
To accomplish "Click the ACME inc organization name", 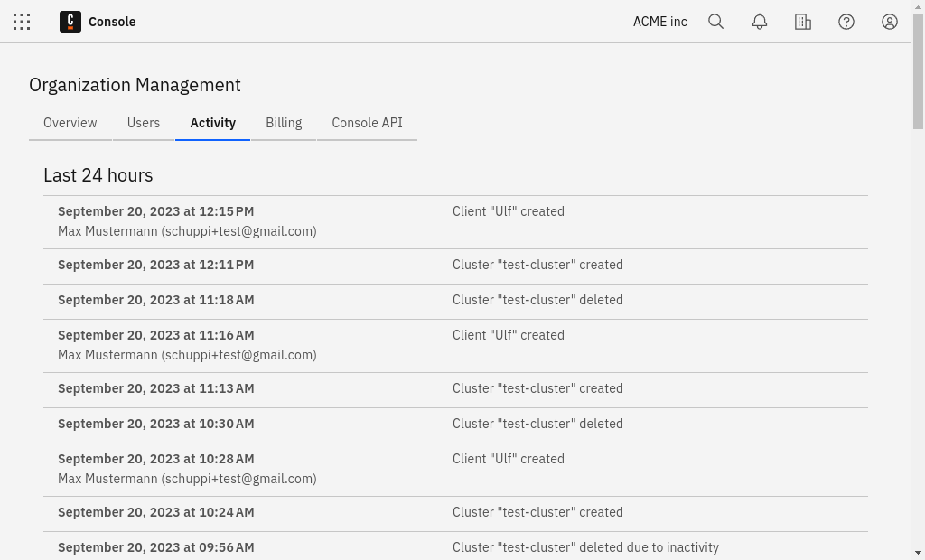I will point(659,22).
